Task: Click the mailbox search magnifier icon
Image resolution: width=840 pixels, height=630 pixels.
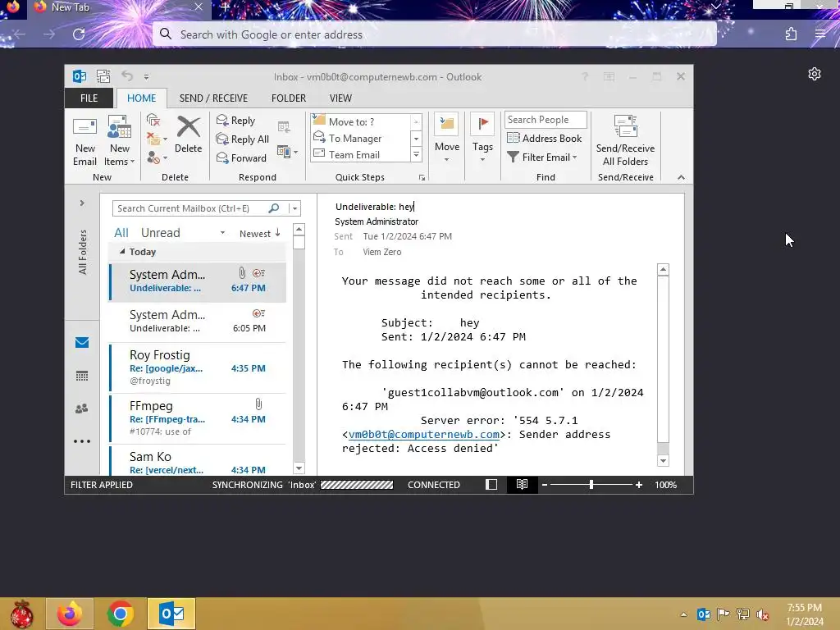Action: pos(274,208)
